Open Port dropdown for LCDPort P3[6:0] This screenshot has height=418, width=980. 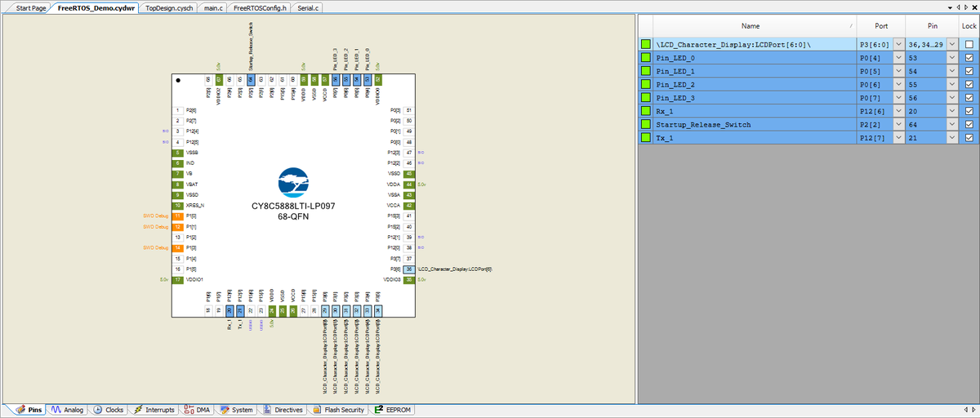pyautogui.click(x=899, y=44)
